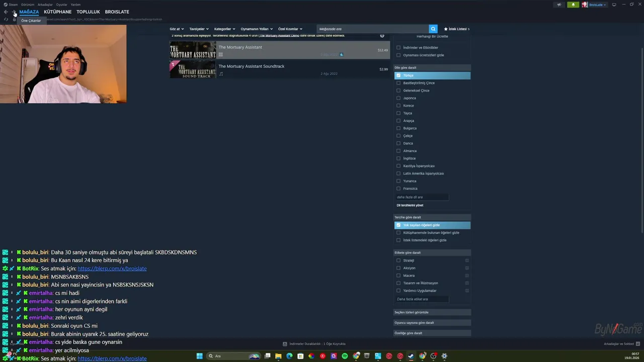Open the Yardım menu
The height and width of the screenshot is (362, 644).
click(75, 5)
